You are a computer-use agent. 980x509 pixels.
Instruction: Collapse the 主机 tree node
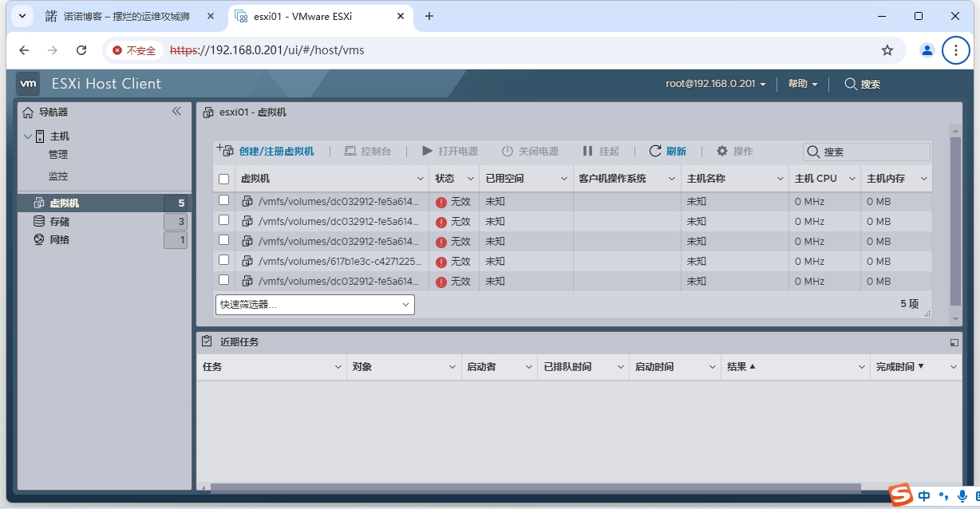click(x=28, y=136)
